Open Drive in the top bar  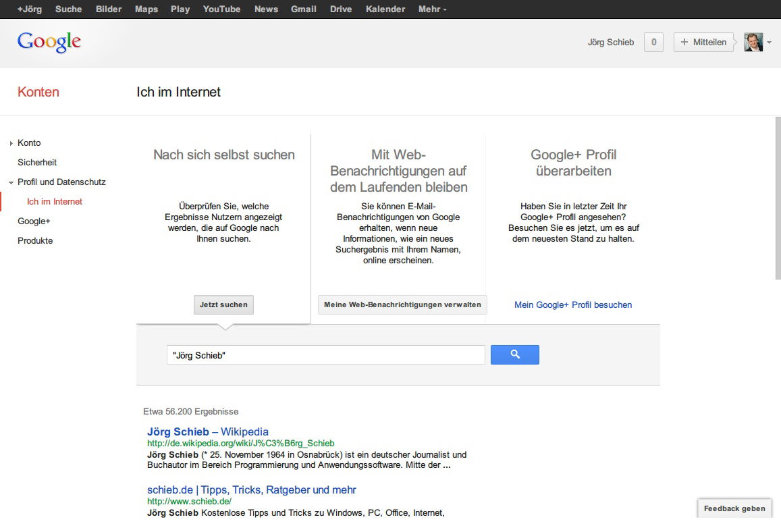point(341,9)
